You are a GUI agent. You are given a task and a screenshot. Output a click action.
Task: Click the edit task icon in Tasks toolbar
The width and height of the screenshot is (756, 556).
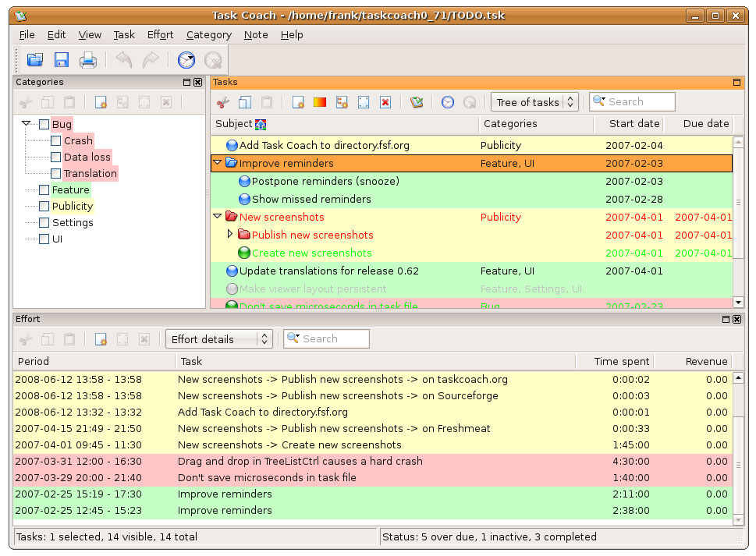point(364,102)
